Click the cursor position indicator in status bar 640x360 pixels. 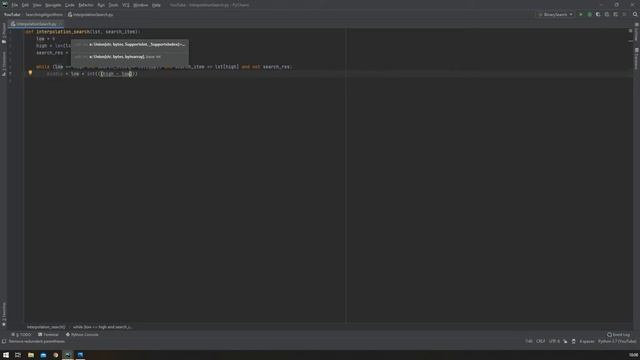point(529,341)
